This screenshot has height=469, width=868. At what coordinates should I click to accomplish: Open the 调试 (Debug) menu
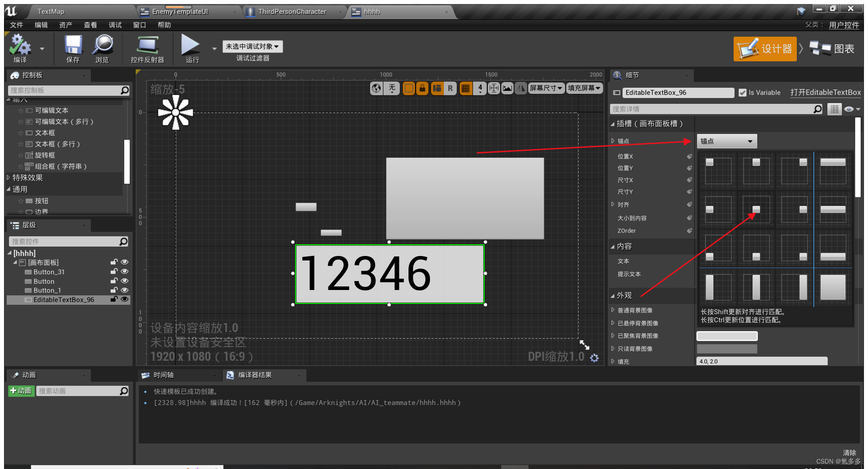pos(115,25)
